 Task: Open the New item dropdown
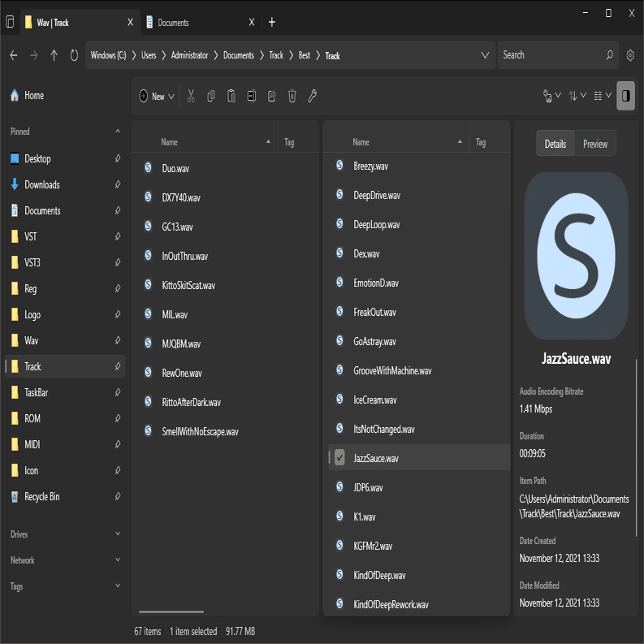[157, 96]
